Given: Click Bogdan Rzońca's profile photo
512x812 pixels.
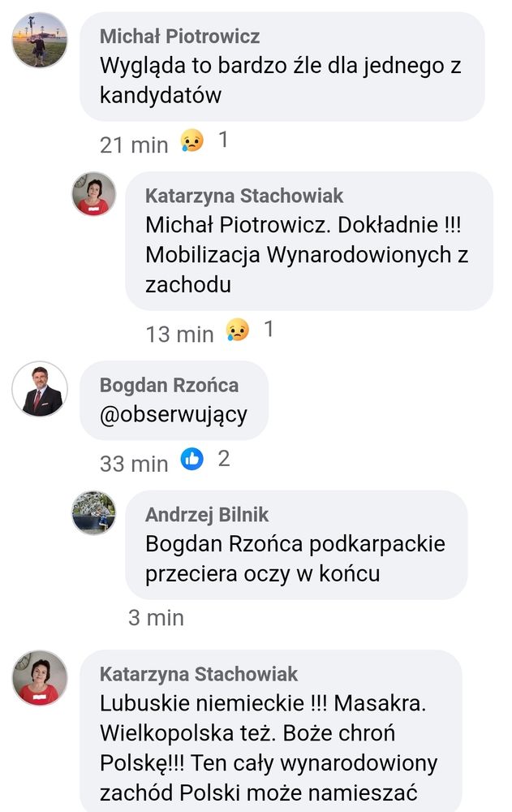Looking at the screenshot, I should pyautogui.click(x=40, y=389).
